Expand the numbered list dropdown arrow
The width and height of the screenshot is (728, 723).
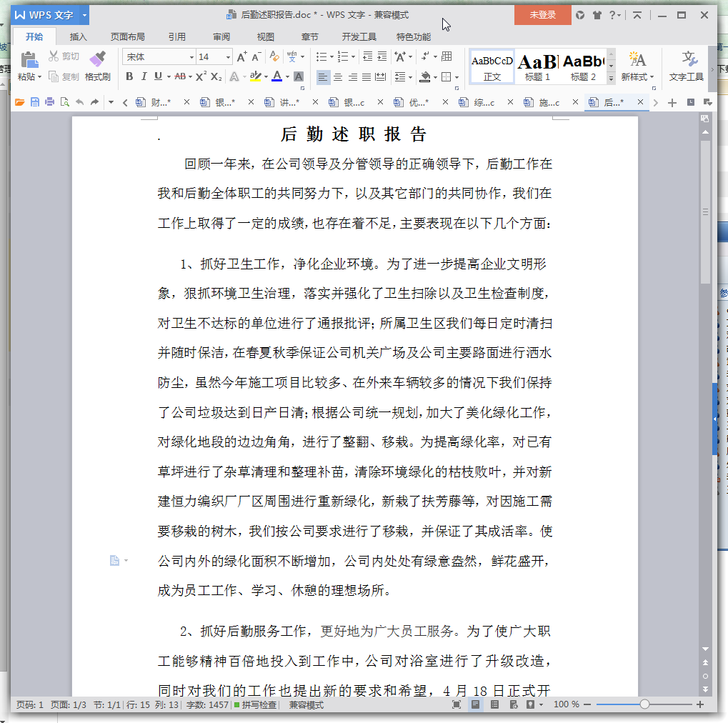(354, 57)
